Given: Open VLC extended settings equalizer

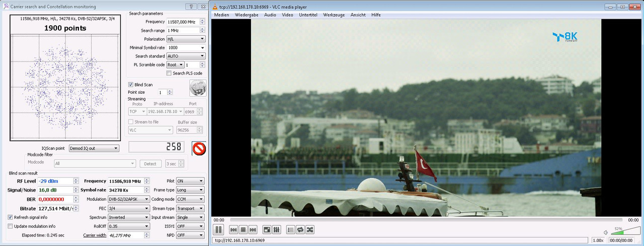Looking at the screenshot, I should click(x=277, y=230).
